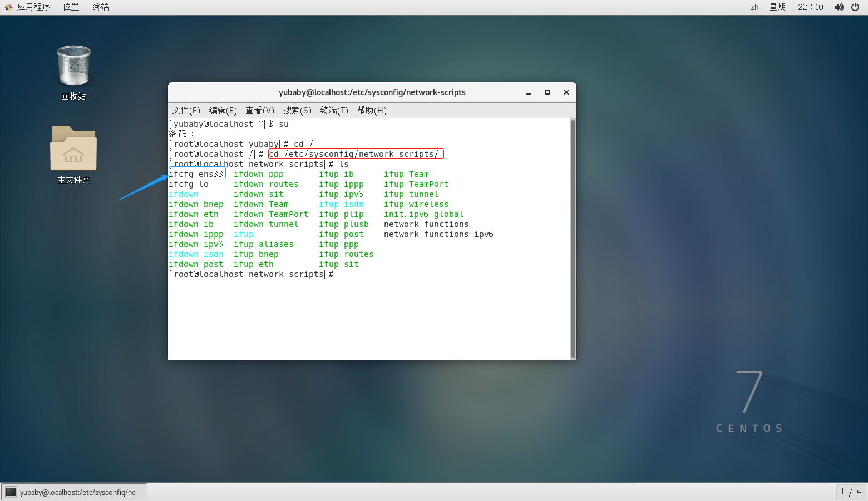Click the workspace switcher 1 / 4
868x501 pixels.
851,492
